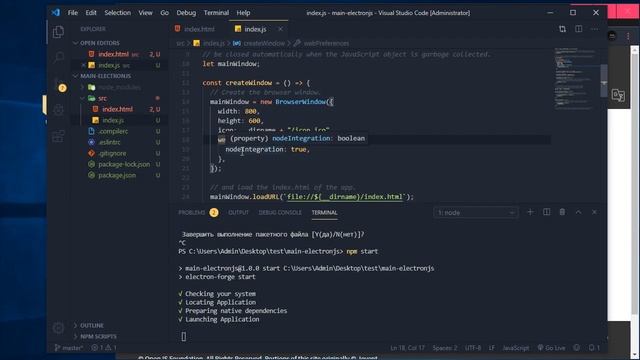Viewport: 640px width, 360px height.
Task: Open the Go menu
Action: (x=164, y=13)
